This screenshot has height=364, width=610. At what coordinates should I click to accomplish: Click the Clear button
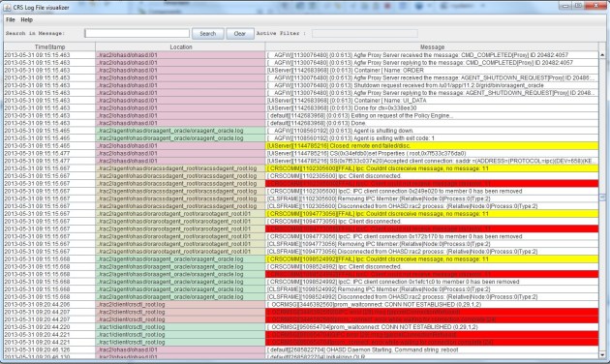240,34
